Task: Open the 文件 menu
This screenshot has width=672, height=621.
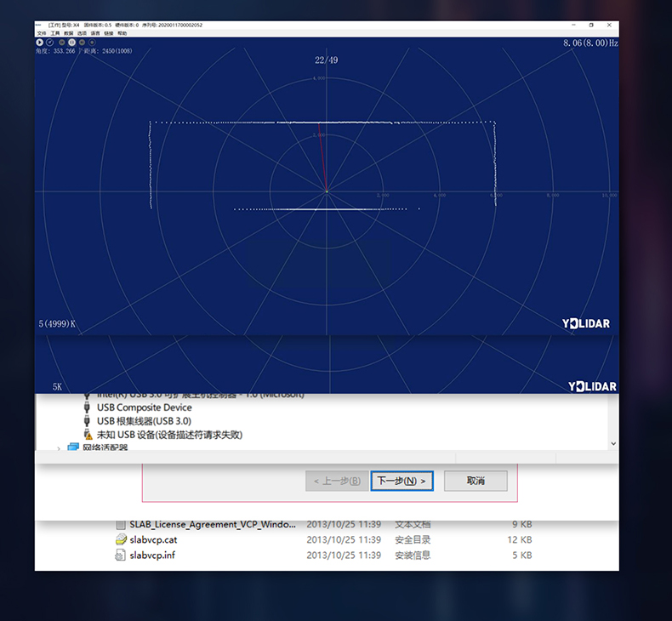Action: (42, 33)
